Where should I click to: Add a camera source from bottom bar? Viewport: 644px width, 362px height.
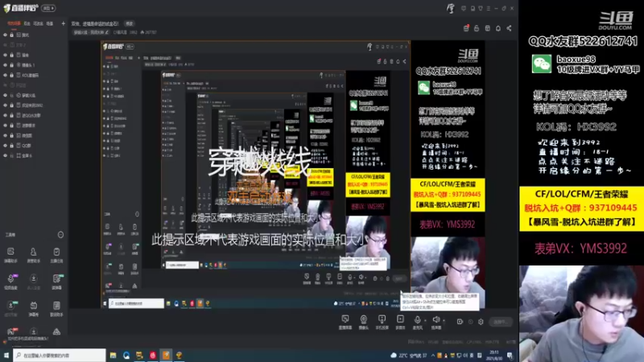click(364, 322)
